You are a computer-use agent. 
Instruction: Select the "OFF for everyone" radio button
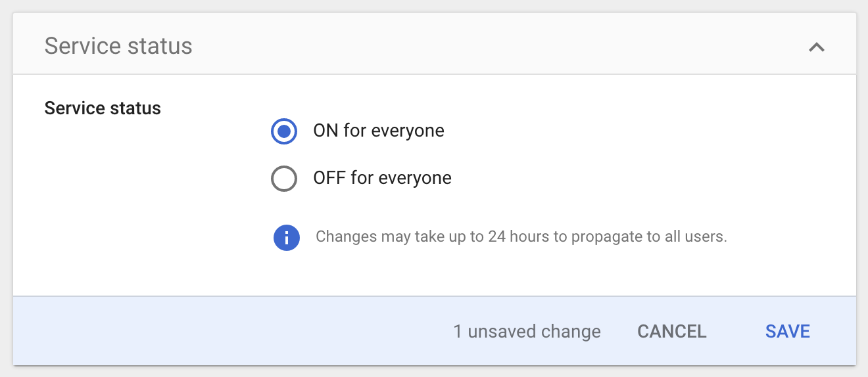[284, 179]
